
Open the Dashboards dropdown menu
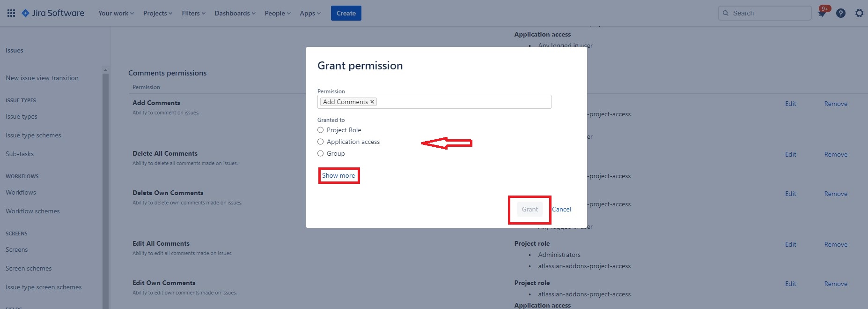[235, 13]
